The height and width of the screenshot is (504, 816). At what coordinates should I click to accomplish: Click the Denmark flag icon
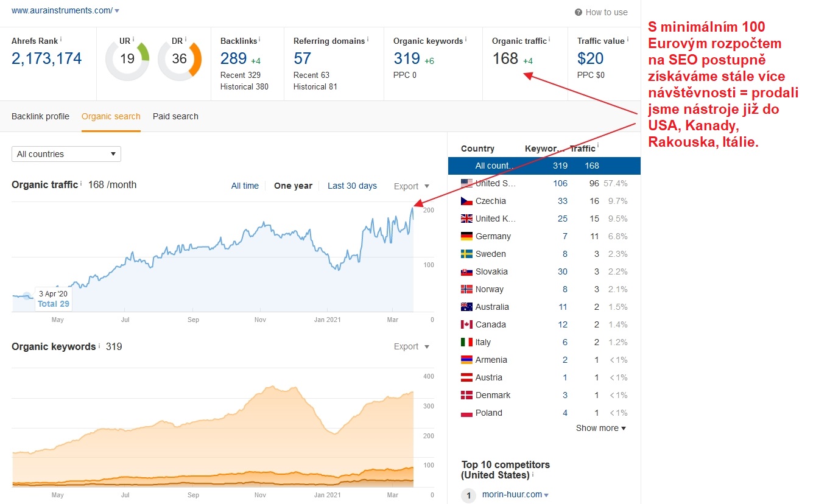tap(466, 395)
